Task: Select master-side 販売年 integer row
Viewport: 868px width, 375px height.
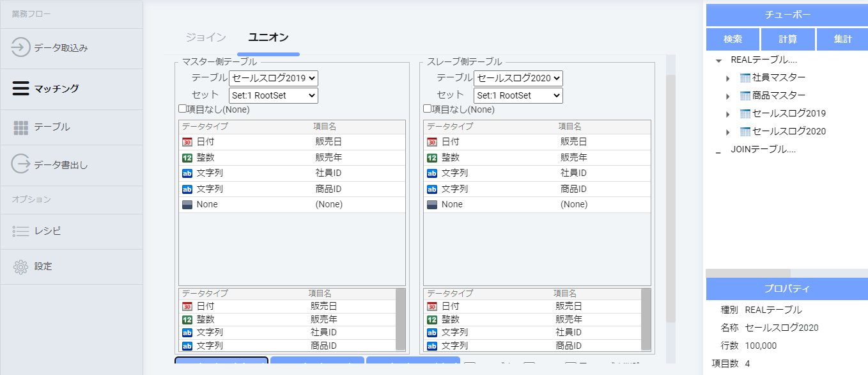Action: pyautogui.click(x=291, y=157)
